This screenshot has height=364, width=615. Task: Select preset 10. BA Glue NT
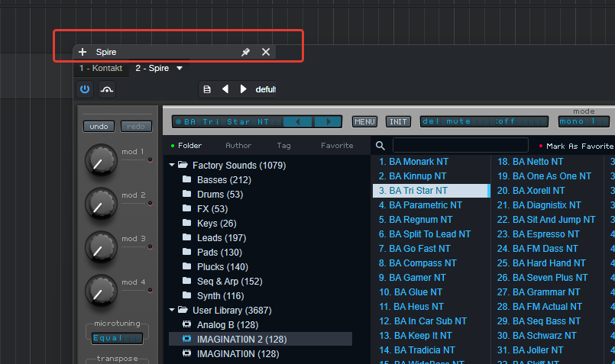(x=410, y=292)
